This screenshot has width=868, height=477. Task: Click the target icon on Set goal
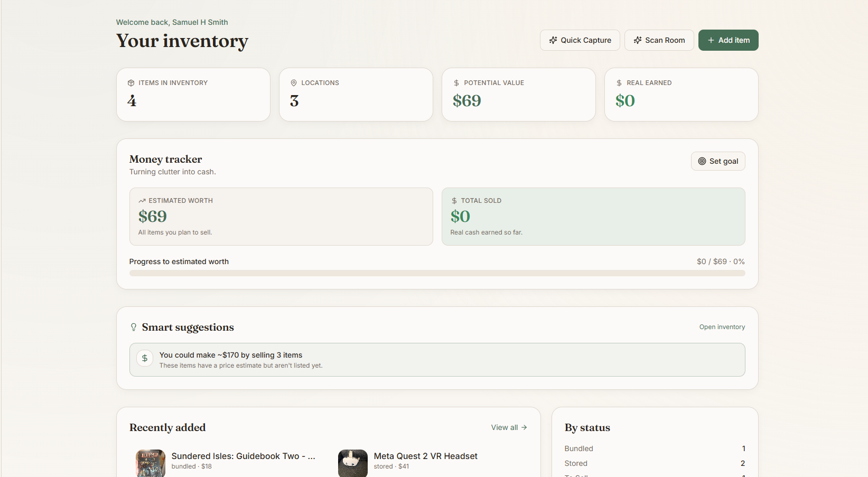coord(702,161)
